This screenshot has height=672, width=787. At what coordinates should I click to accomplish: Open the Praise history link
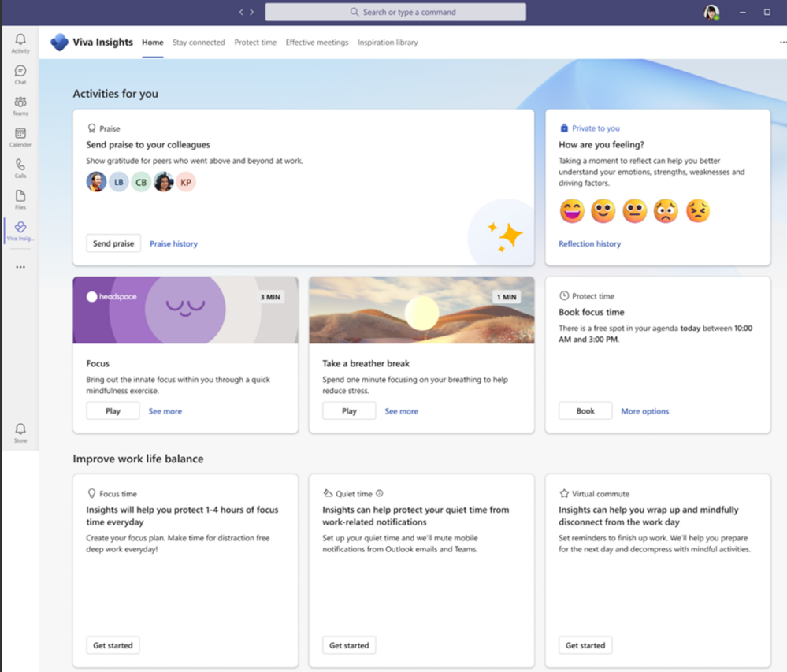173,243
